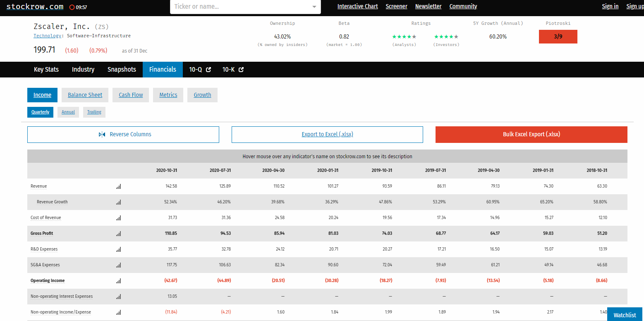Click Export to Excel (.xlsx) button
Image resolution: width=644 pixels, height=321 pixels.
(x=327, y=135)
